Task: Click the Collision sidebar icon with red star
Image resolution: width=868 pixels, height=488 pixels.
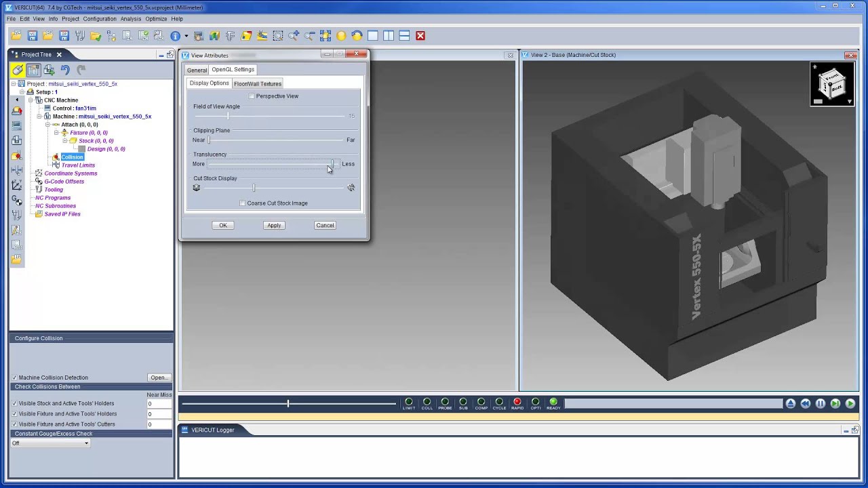Action: pyautogui.click(x=16, y=155)
